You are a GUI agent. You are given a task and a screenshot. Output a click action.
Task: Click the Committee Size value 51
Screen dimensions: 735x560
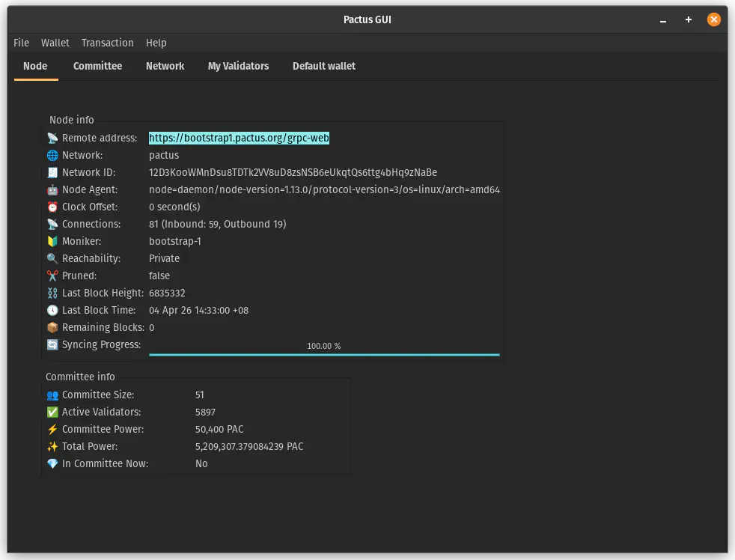click(x=200, y=395)
